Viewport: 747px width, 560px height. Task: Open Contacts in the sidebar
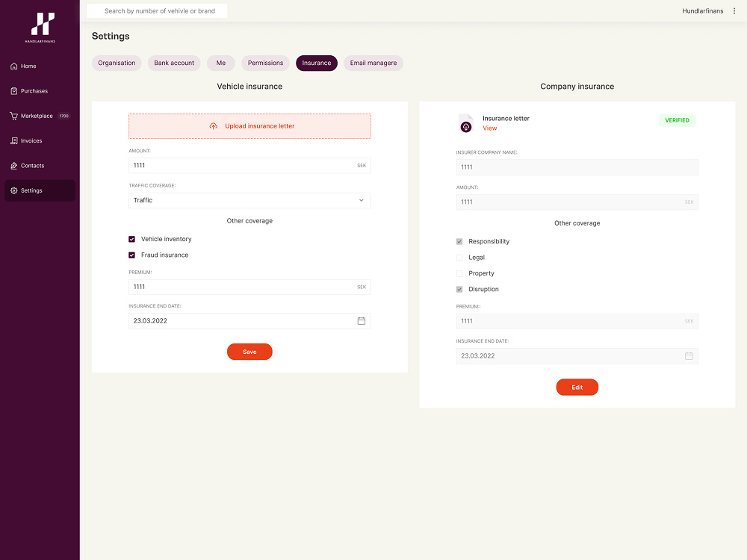pos(40,166)
